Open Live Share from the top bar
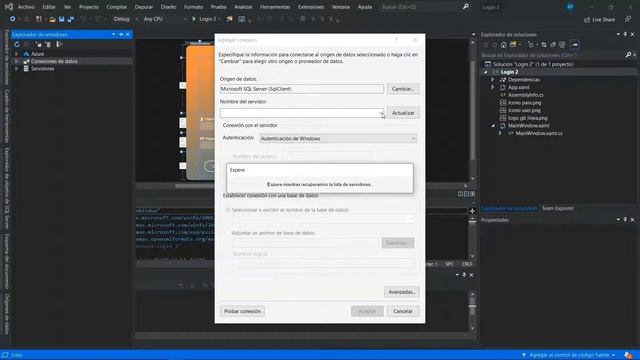The width and height of the screenshot is (640, 360). [599, 19]
